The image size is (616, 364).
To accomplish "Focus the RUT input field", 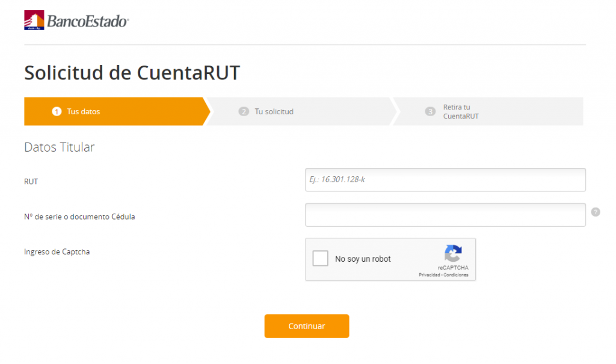I will pyautogui.click(x=446, y=180).
